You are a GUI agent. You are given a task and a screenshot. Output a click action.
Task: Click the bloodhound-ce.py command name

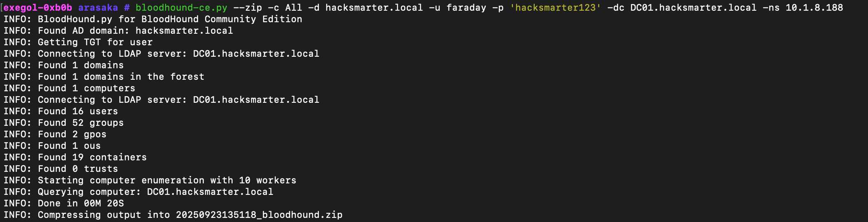(x=181, y=8)
